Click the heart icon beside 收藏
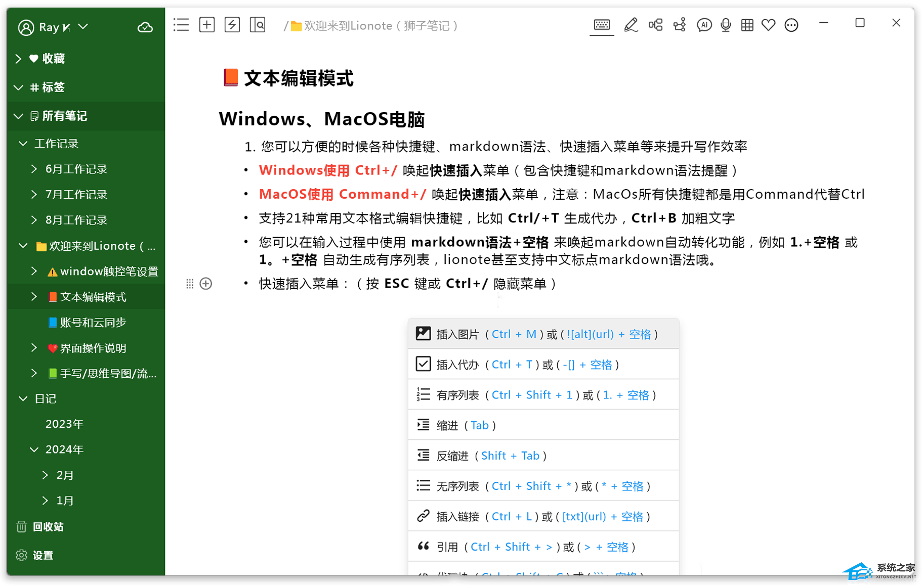This screenshot has width=924, height=586. click(34, 59)
